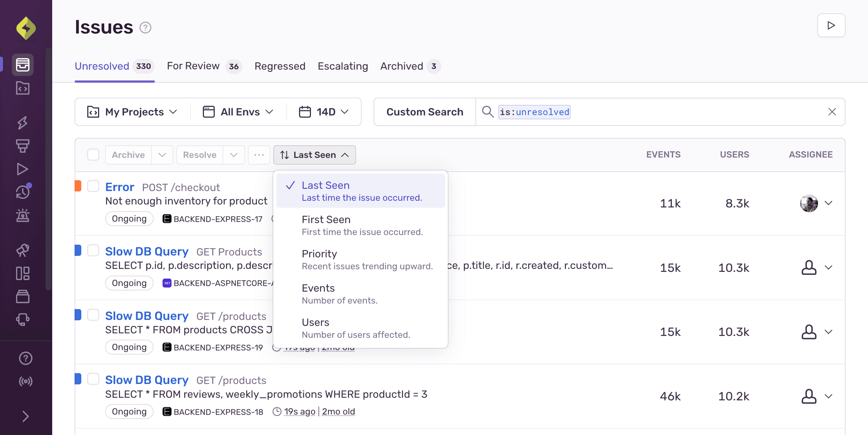This screenshot has height=435, width=868.
Task: Expand the 14D time range dropdown
Action: [x=324, y=111]
